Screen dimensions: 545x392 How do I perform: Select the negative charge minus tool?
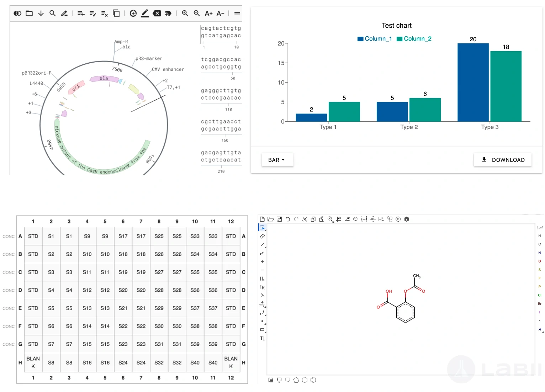point(262,270)
